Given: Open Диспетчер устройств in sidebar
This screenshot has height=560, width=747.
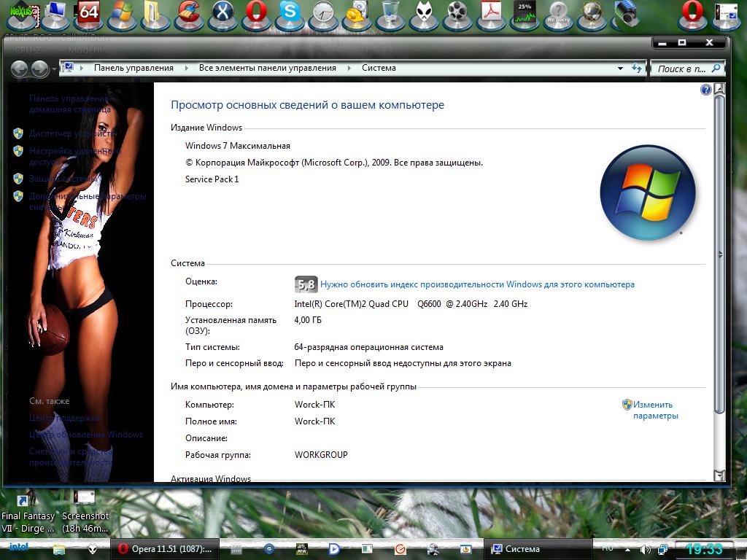Looking at the screenshot, I should (72, 133).
